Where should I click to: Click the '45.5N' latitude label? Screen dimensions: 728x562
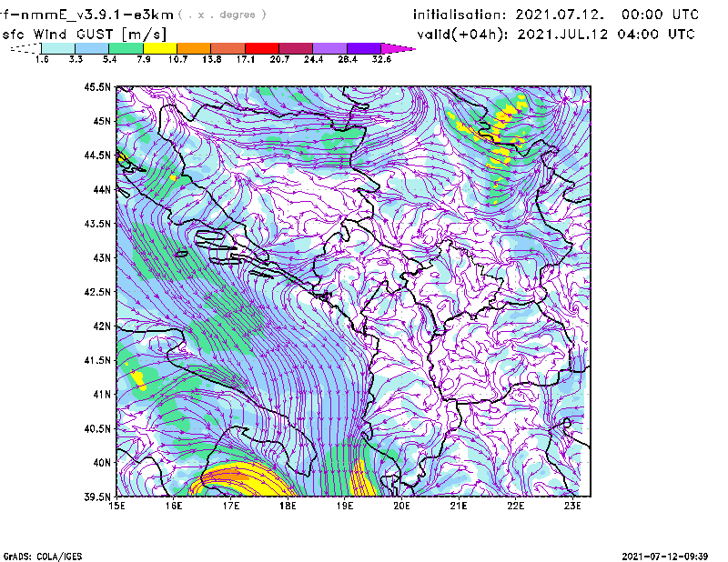97,86
